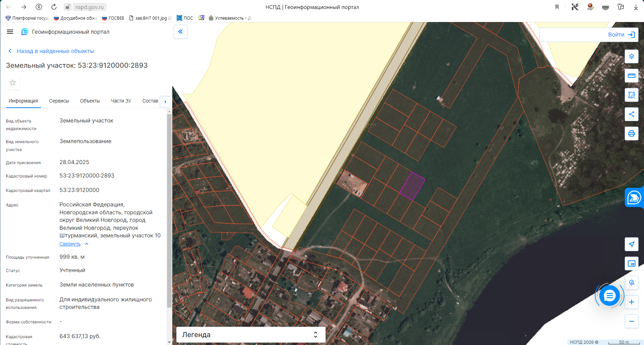The height and width of the screenshot is (345, 644).
Task: Select the highlighted purple parcel on map
Action: pyautogui.click(x=412, y=186)
